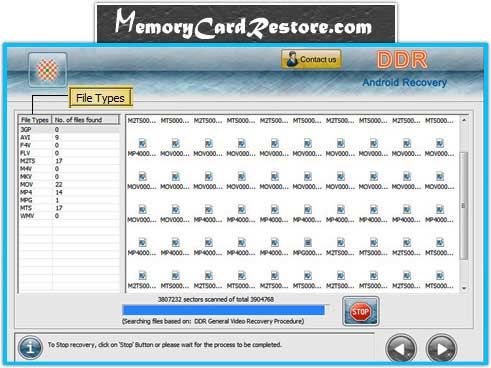Click the blue scan progress bar
The image size is (491, 368).
[x=224, y=310]
